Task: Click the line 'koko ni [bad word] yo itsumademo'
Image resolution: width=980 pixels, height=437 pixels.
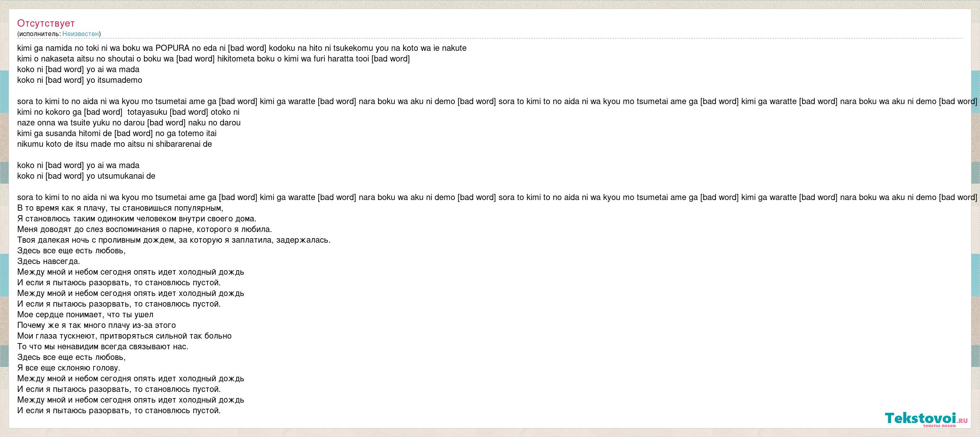Action: 80,80
